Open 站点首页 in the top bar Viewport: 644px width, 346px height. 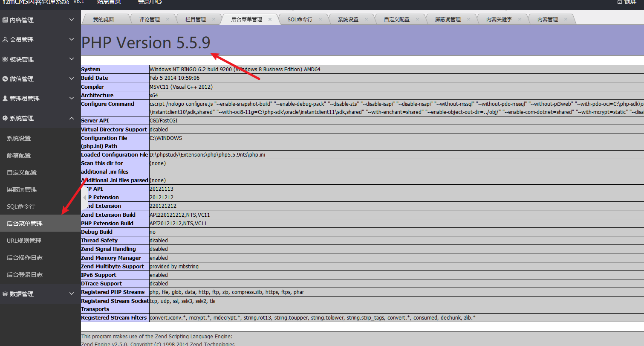pos(109,2)
